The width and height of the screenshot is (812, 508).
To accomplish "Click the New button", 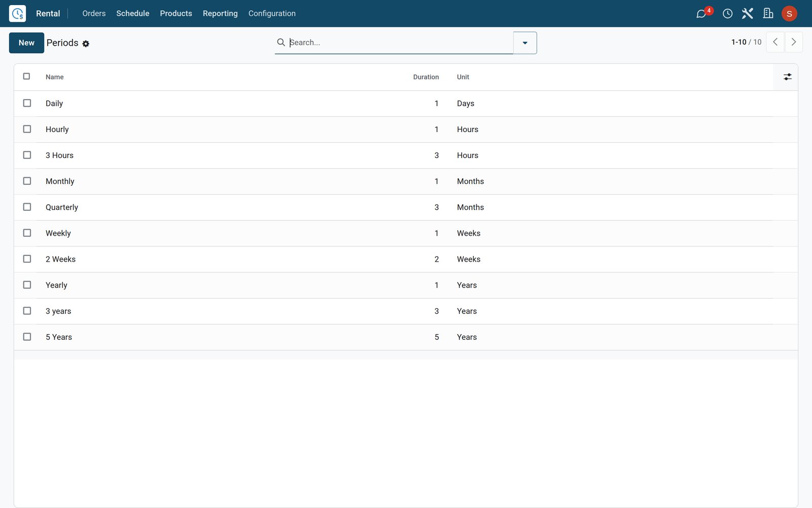I will (x=26, y=43).
